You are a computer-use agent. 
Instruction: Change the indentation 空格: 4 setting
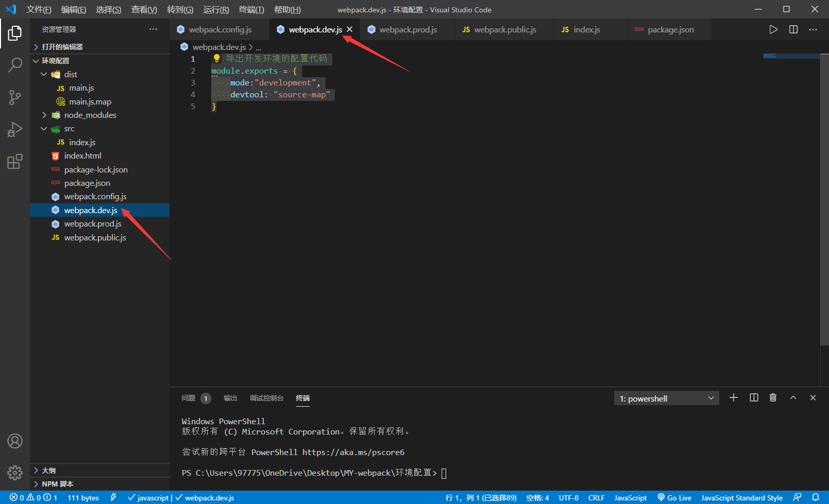[537, 497]
